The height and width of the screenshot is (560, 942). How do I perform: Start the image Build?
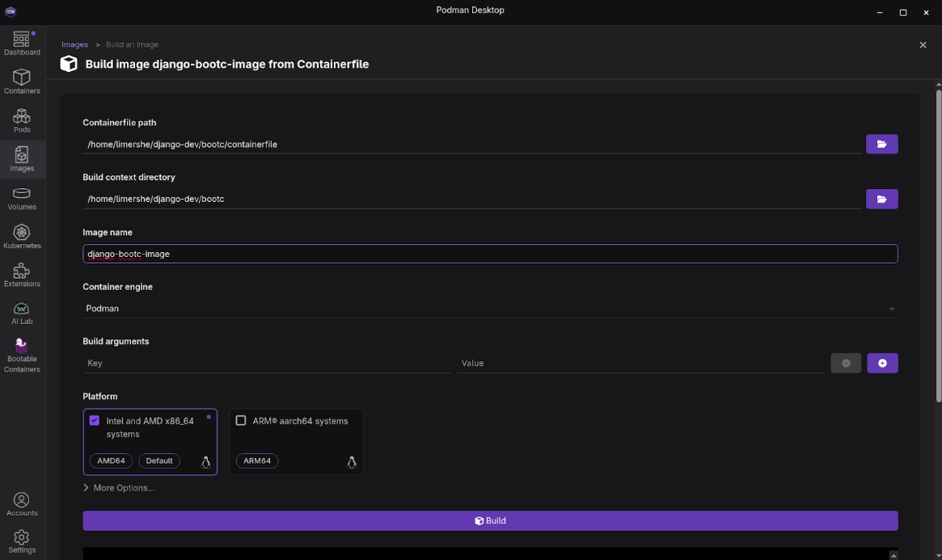pyautogui.click(x=490, y=520)
